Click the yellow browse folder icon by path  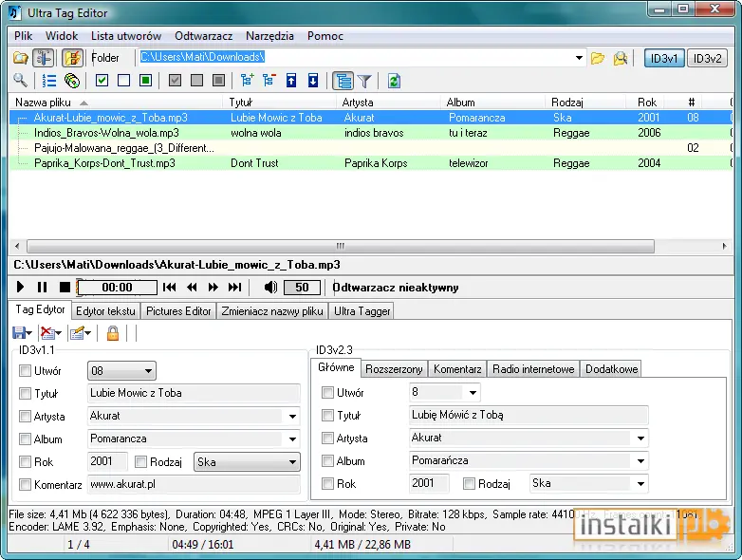point(598,58)
